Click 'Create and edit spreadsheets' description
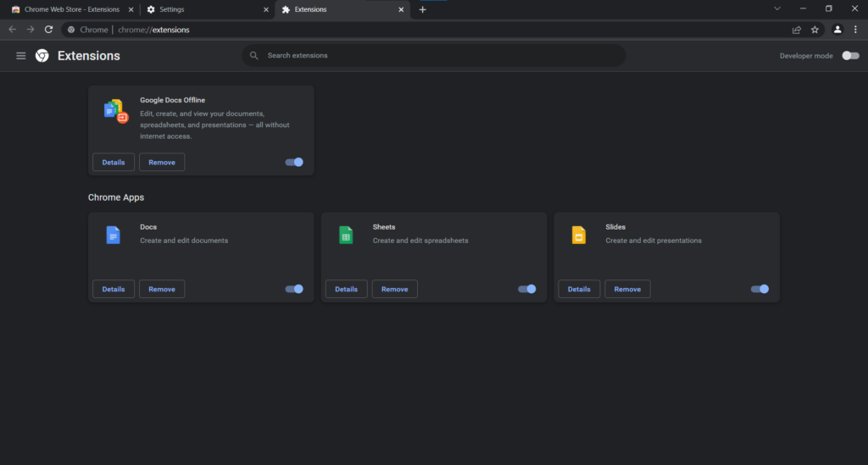 pyautogui.click(x=420, y=241)
